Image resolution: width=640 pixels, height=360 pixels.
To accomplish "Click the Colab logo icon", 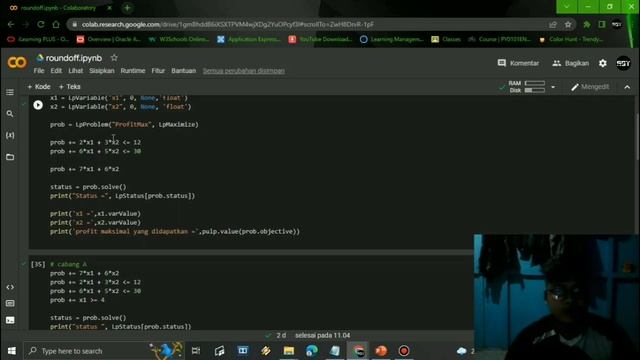I will click(17, 62).
